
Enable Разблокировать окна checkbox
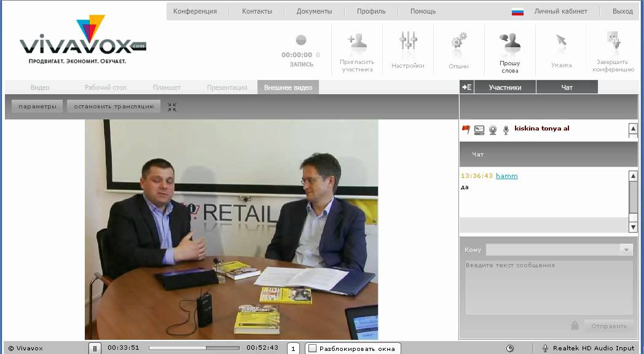(x=313, y=348)
